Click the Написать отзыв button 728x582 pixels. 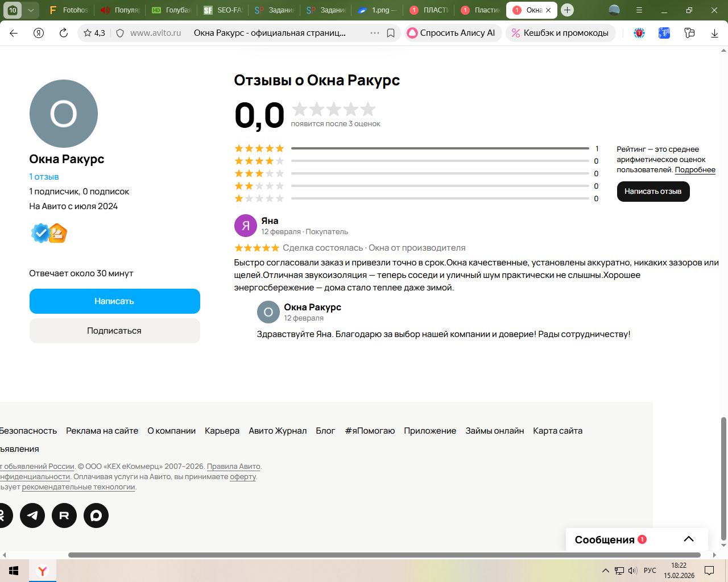point(653,192)
